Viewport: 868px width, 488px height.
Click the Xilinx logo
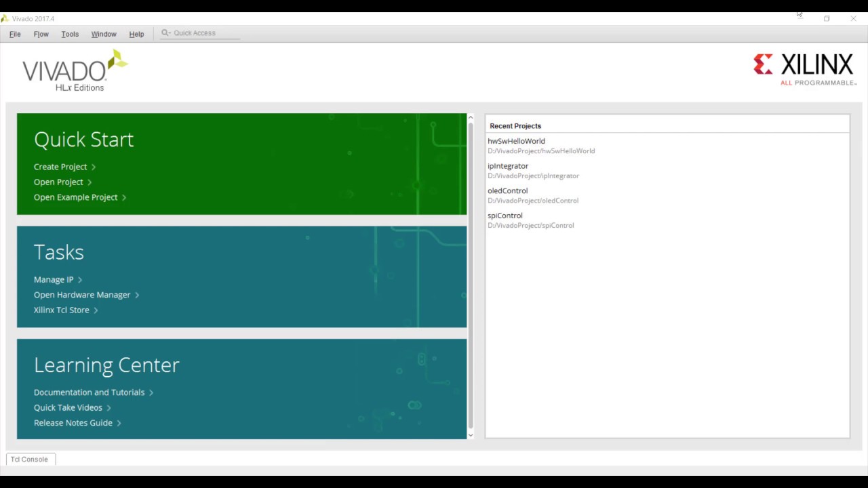click(x=804, y=69)
